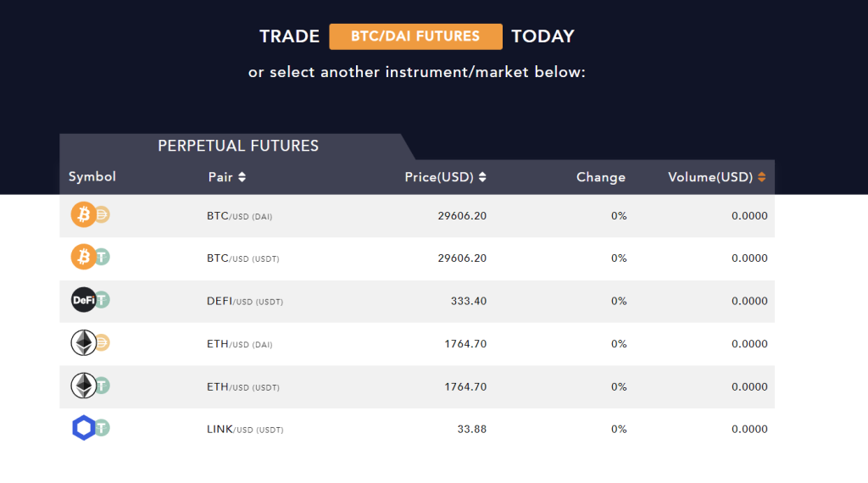Click the Chainlink/Tether coin pair icon
Image resolution: width=868 pixels, height=483 pixels.
[90, 429]
